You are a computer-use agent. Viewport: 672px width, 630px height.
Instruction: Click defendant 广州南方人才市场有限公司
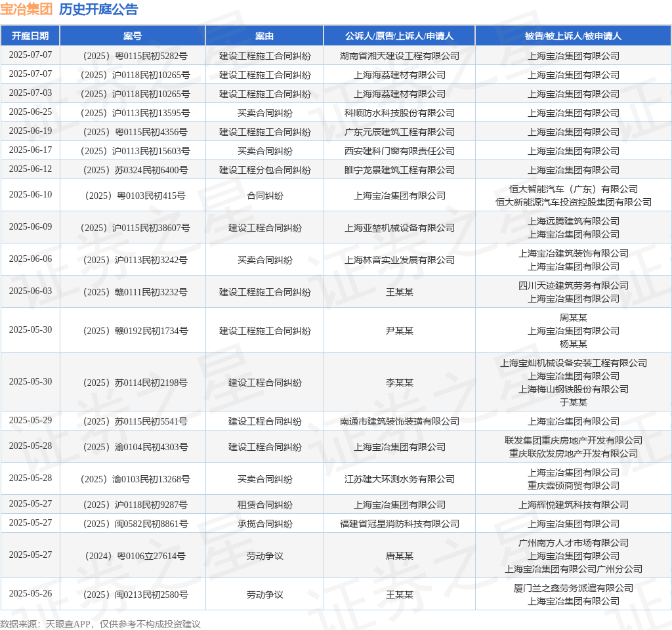574,543
